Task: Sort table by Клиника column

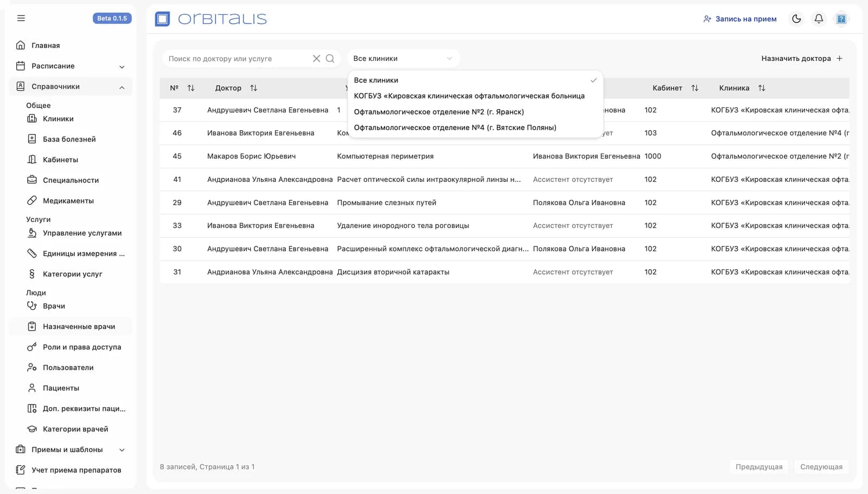Action: coord(762,88)
